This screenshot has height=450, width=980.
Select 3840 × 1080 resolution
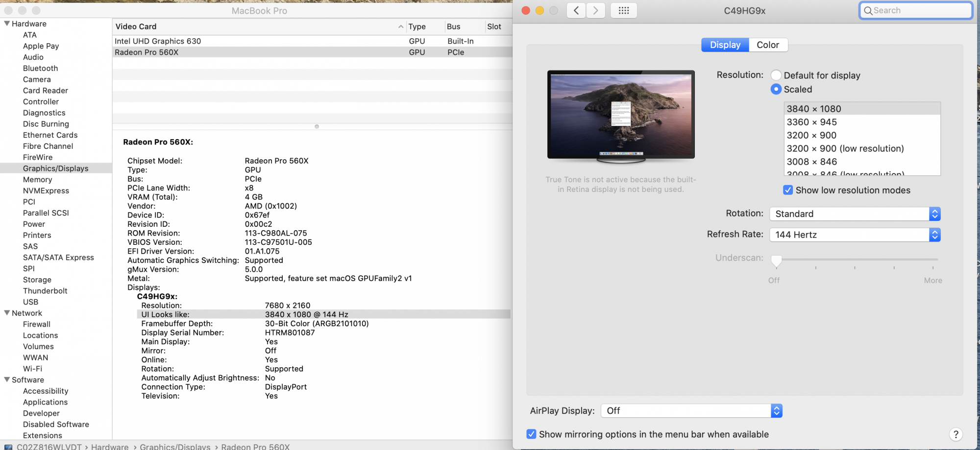pos(862,109)
